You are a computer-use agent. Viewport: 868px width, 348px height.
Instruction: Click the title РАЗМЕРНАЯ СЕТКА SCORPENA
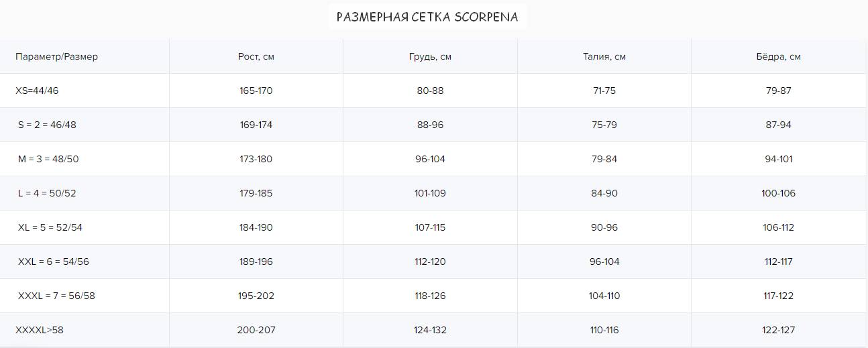[427, 17]
